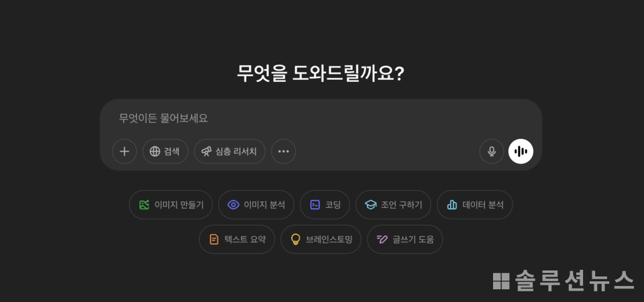Click the 심층 리서치 text label
The height and width of the screenshot is (302, 644).
click(236, 151)
